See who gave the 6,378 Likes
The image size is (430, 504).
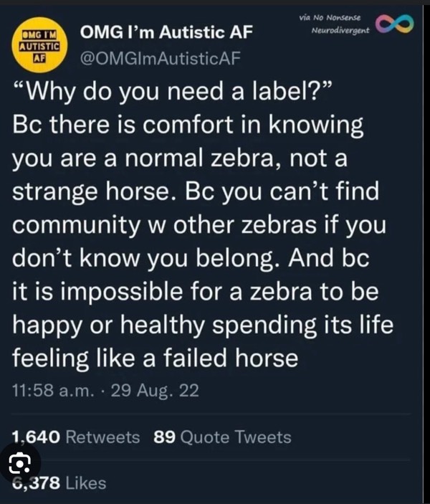tap(59, 483)
